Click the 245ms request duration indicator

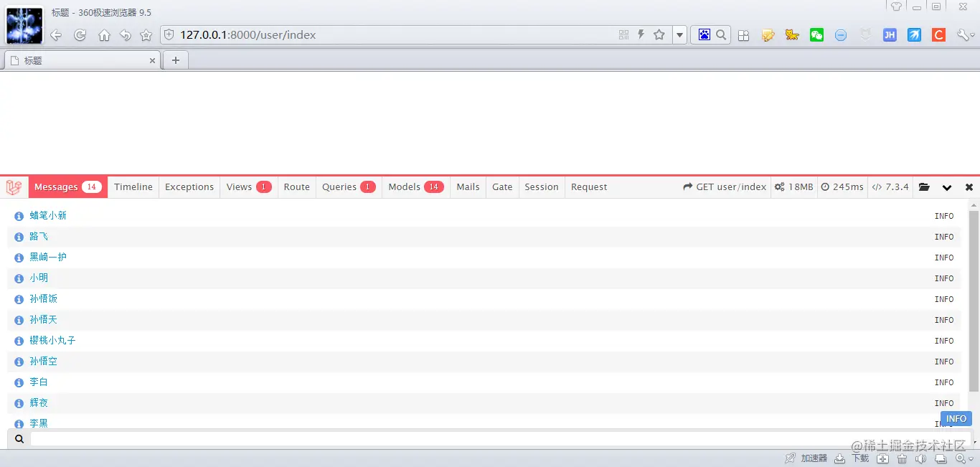point(842,187)
